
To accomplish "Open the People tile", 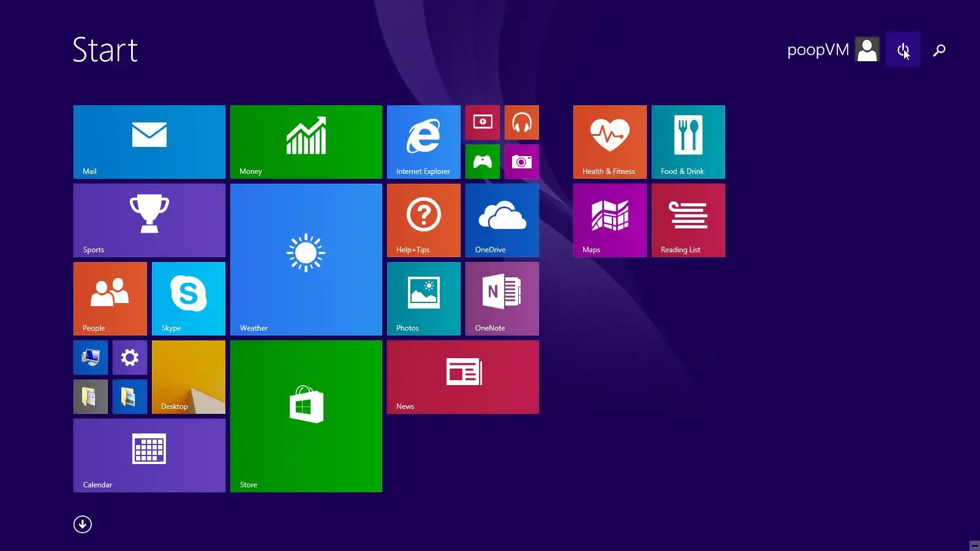I will [x=110, y=299].
